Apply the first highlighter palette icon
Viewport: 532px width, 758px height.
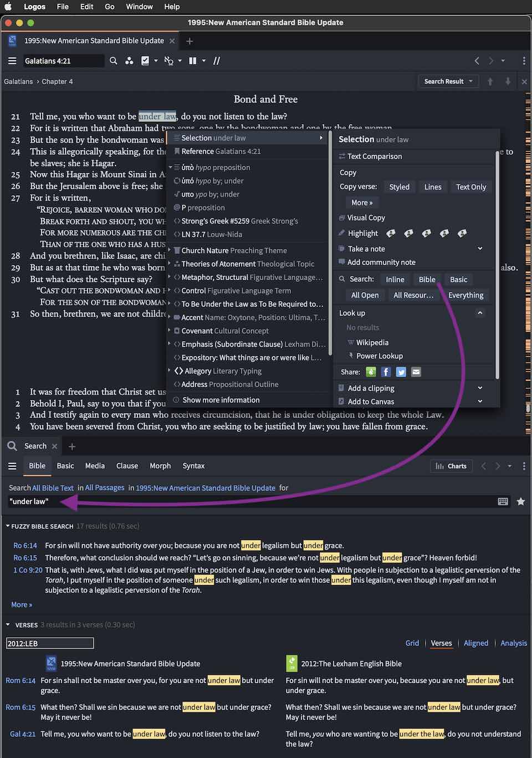[391, 233]
